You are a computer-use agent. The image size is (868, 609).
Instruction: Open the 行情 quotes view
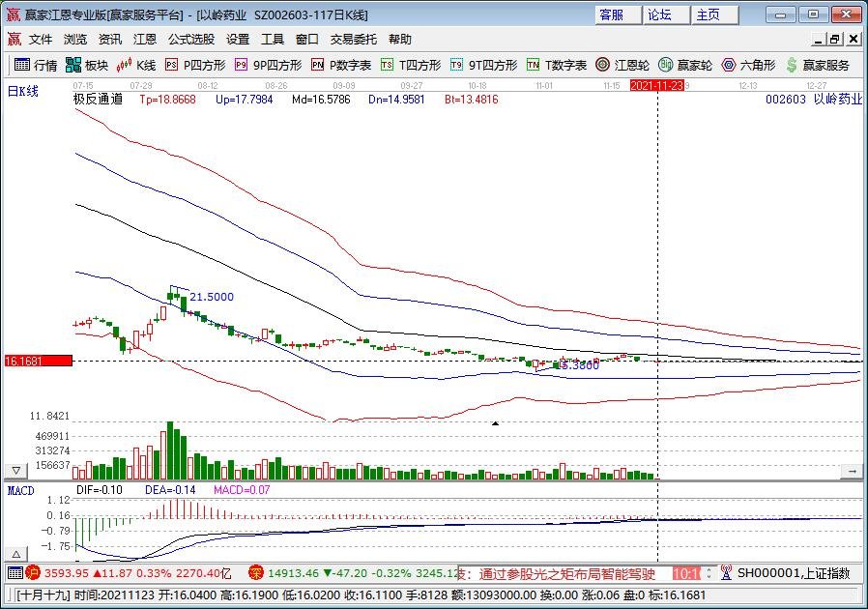pos(36,66)
